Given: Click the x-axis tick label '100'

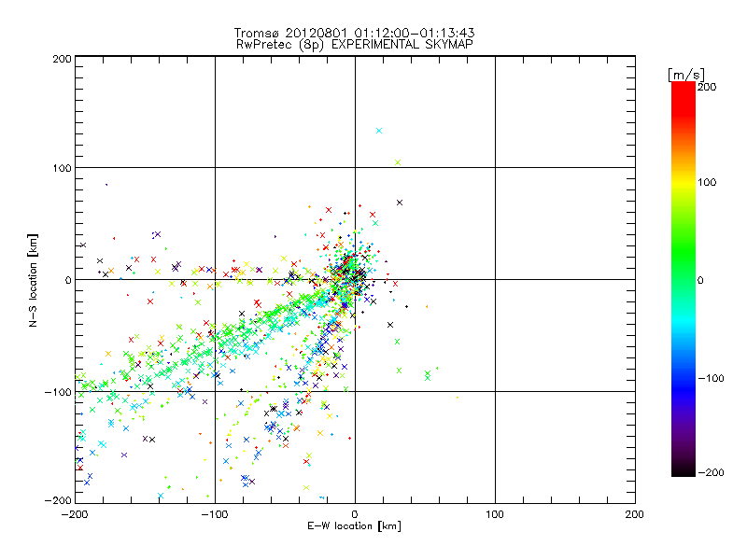Looking at the screenshot, I should [495, 514].
